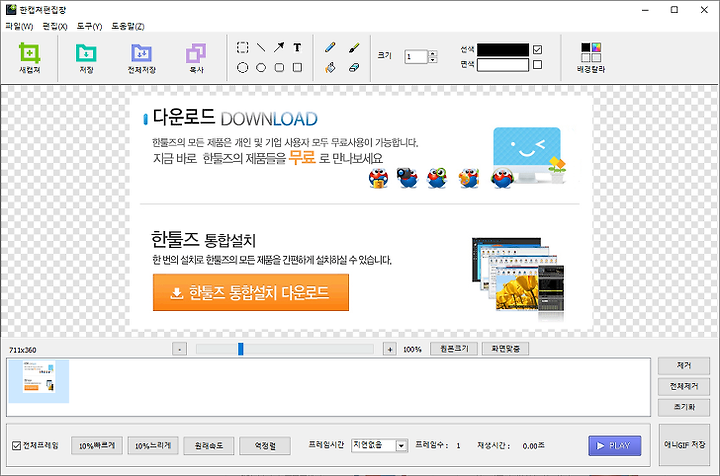Select the circle shape tool

[242, 67]
